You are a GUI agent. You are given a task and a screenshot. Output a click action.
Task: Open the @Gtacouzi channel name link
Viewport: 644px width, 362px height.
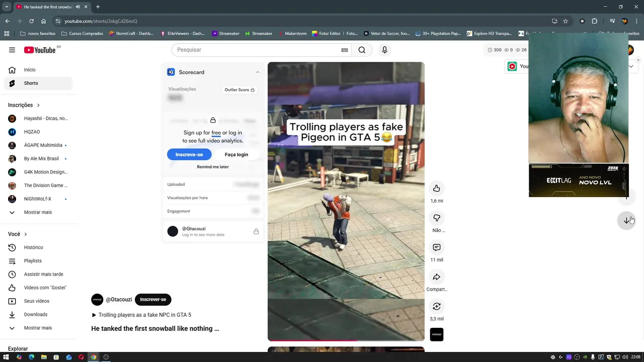pyautogui.click(x=119, y=300)
